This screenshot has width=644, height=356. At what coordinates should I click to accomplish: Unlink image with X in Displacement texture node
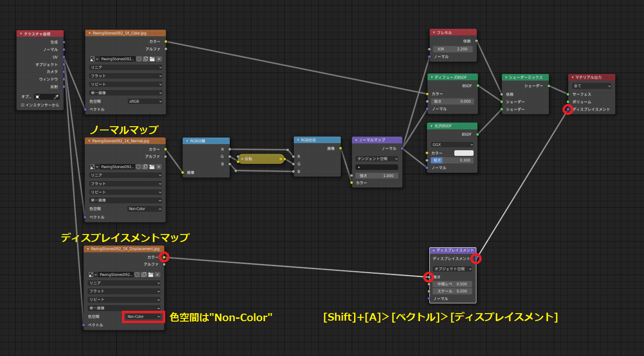click(x=158, y=275)
